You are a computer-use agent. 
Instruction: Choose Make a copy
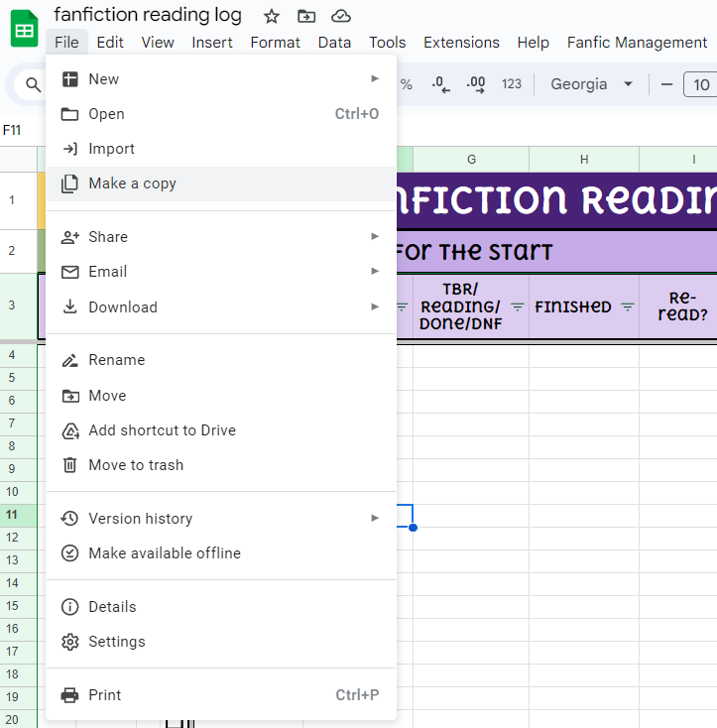coord(221,183)
